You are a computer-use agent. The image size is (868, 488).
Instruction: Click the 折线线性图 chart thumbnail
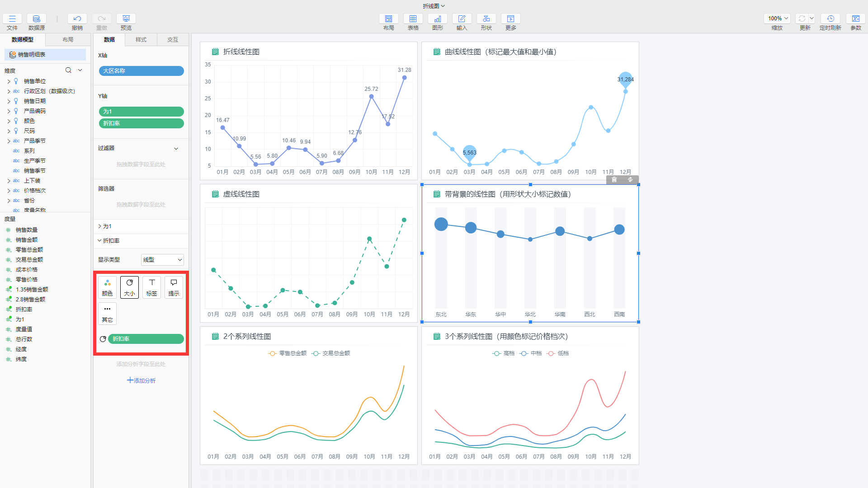pos(309,111)
